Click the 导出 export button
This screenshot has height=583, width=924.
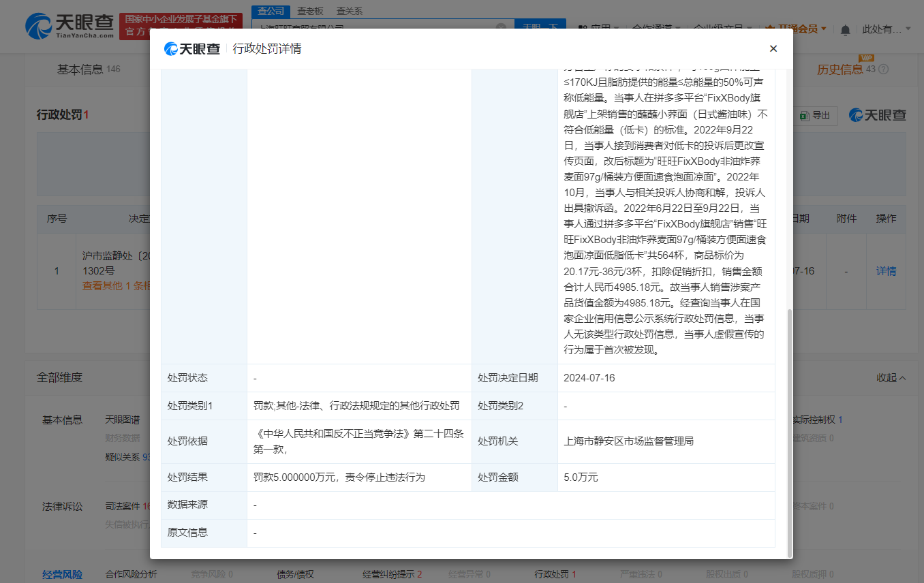(x=816, y=116)
